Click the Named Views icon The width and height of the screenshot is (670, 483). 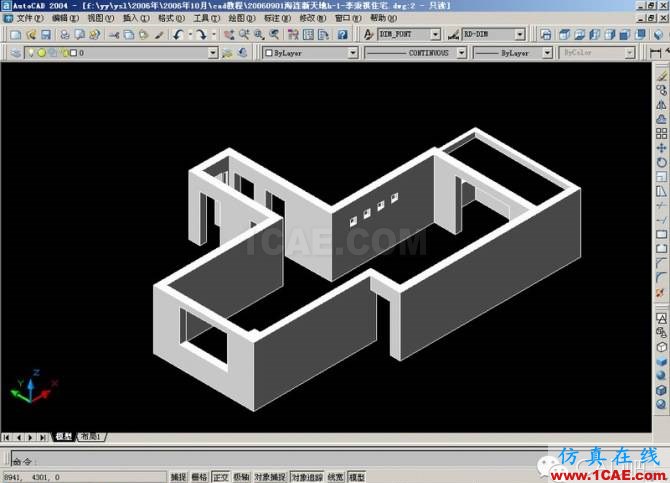pos(546,35)
